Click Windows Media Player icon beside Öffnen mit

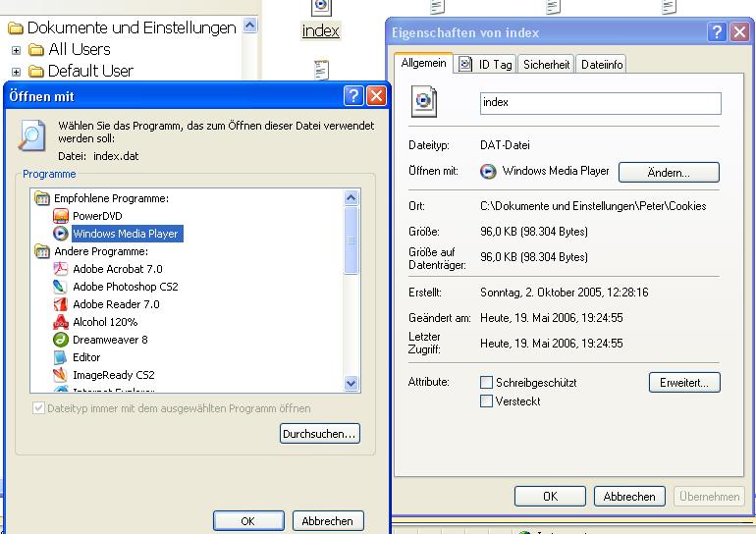(x=488, y=172)
